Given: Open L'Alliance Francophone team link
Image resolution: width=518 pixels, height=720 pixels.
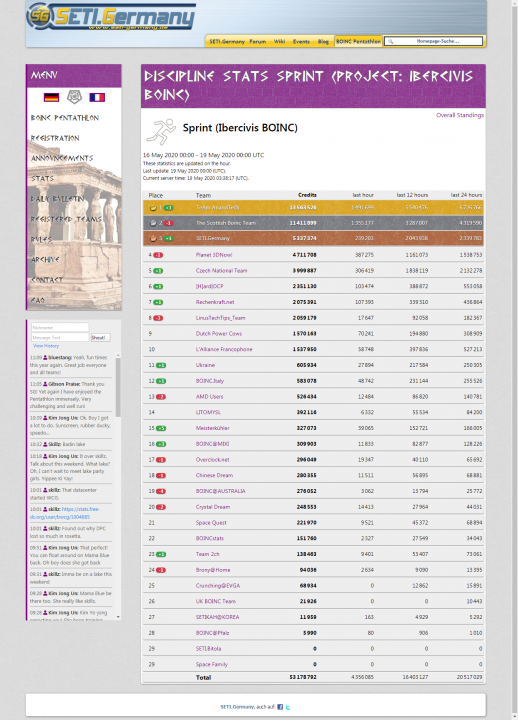Looking at the screenshot, I should pyautogui.click(x=224, y=349).
